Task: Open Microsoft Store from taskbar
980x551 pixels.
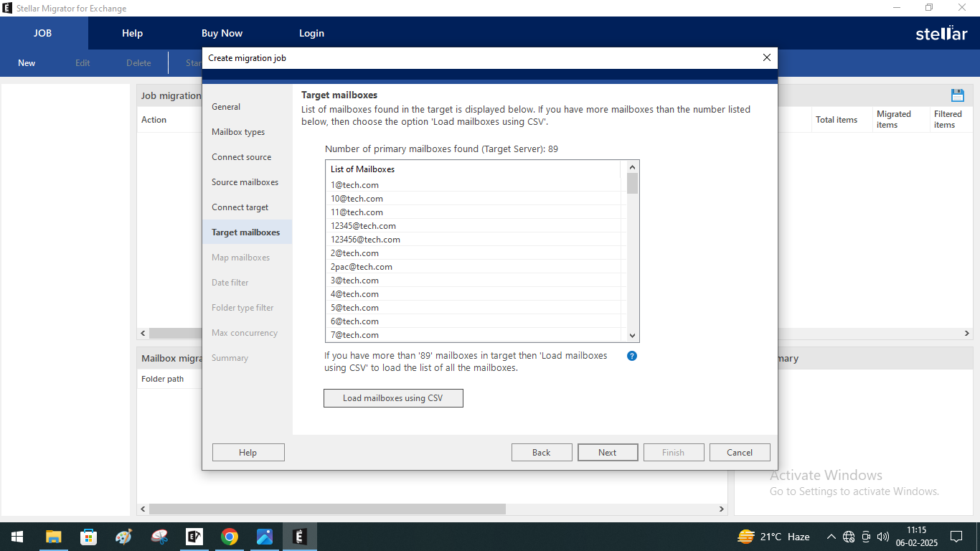Action: click(89, 537)
